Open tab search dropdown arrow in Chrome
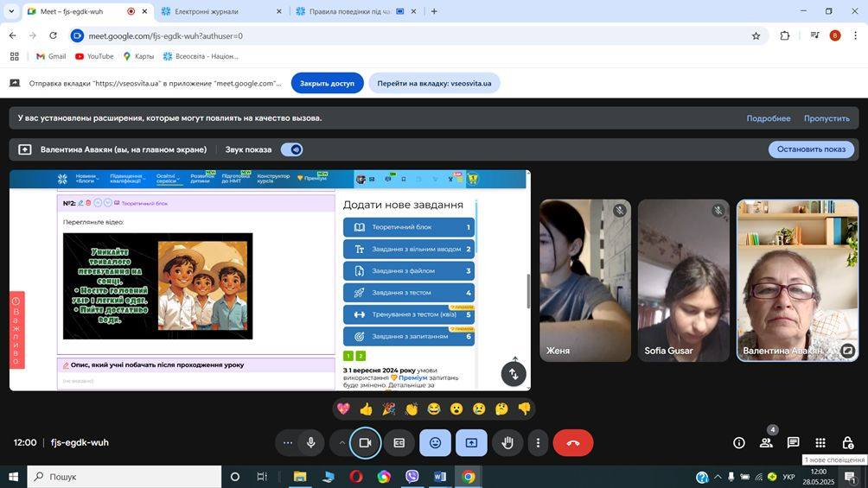 (11, 11)
